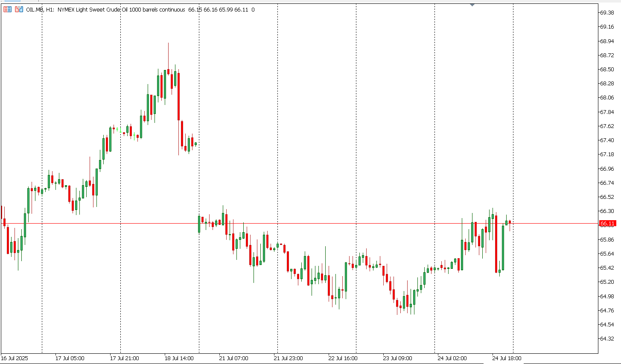621x364 pixels.
Task: Select the 64.98 price axis label
Action: click(x=607, y=296)
